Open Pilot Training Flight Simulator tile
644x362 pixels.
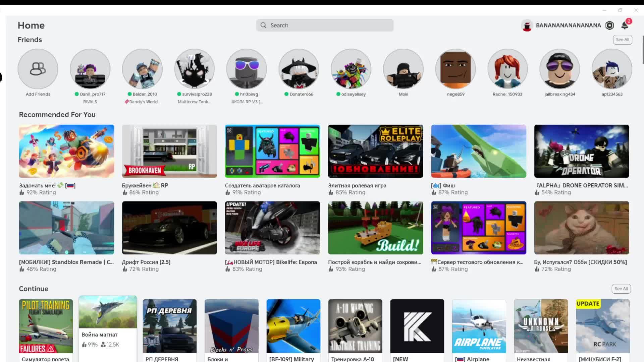[x=46, y=326]
